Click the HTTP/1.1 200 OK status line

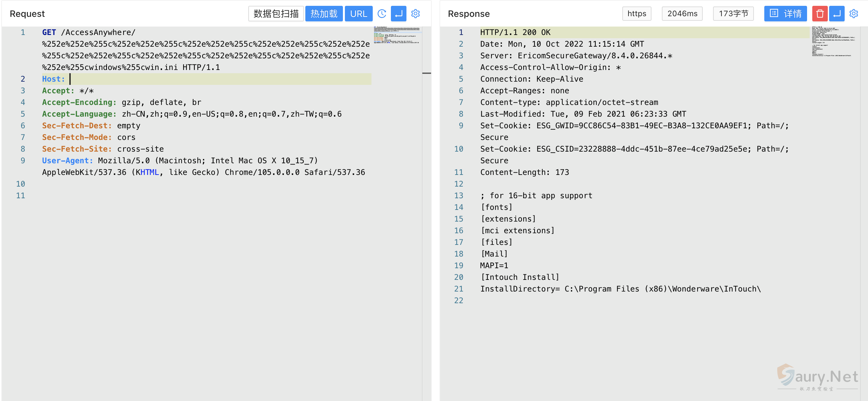point(515,33)
